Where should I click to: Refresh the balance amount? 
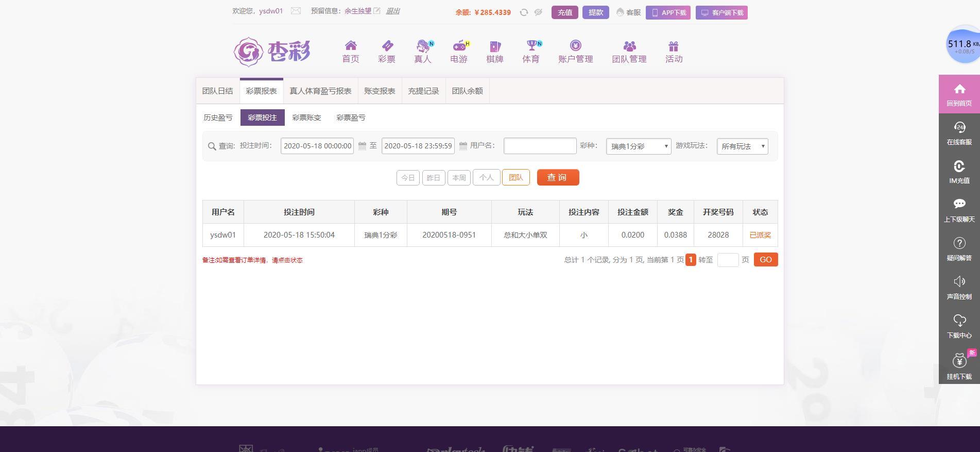[524, 12]
